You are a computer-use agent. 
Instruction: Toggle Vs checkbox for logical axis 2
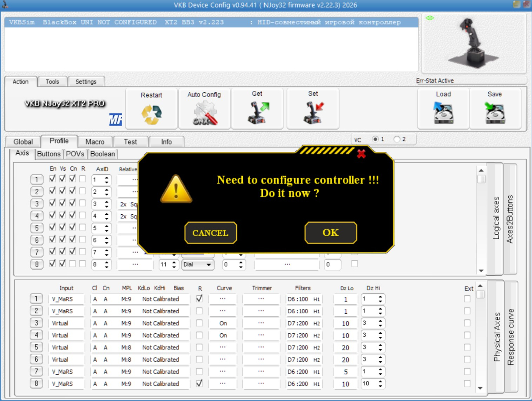62,191
